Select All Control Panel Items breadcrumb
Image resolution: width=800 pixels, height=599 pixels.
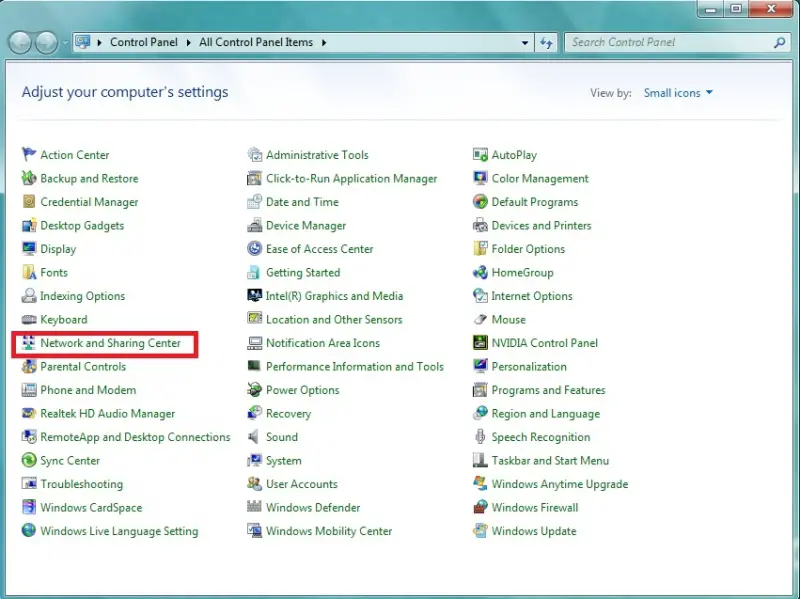click(x=256, y=42)
